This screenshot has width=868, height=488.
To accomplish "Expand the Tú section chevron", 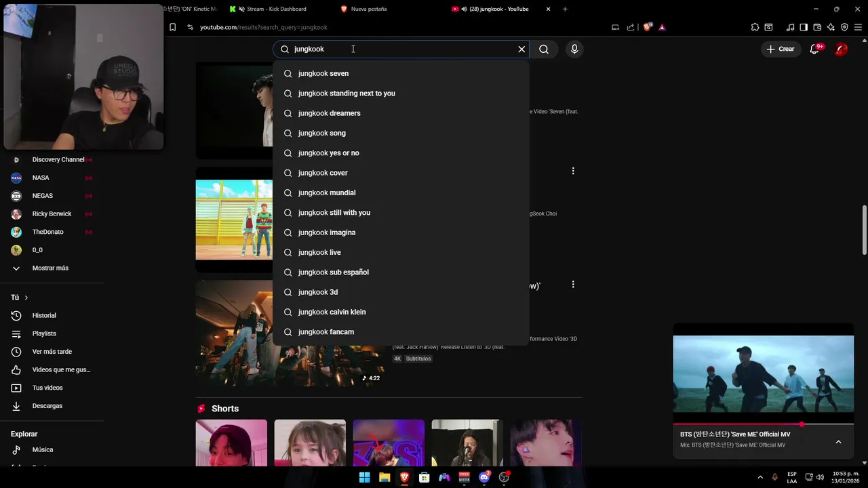I will point(26,298).
